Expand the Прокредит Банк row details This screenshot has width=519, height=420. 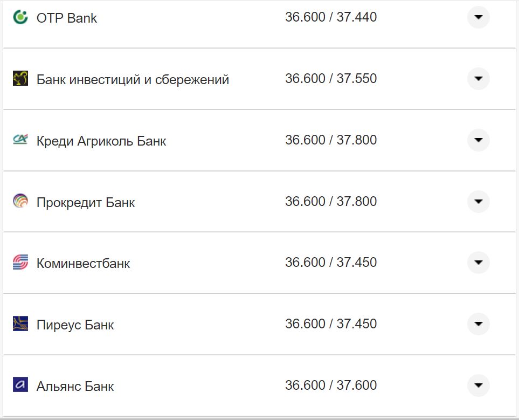(x=478, y=201)
